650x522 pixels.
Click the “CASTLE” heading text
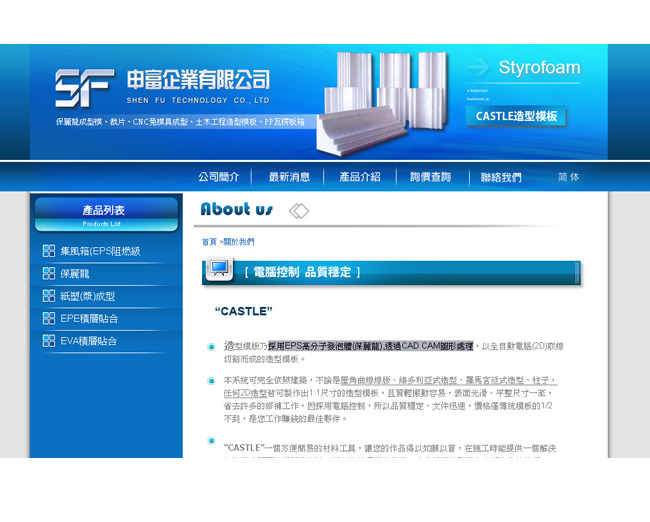coord(244,311)
